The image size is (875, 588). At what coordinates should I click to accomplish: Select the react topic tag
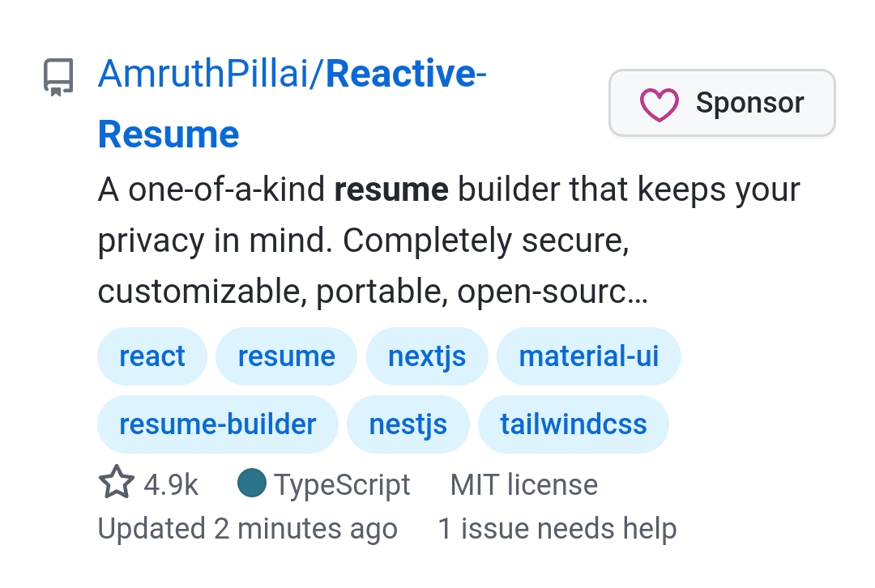[152, 356]
